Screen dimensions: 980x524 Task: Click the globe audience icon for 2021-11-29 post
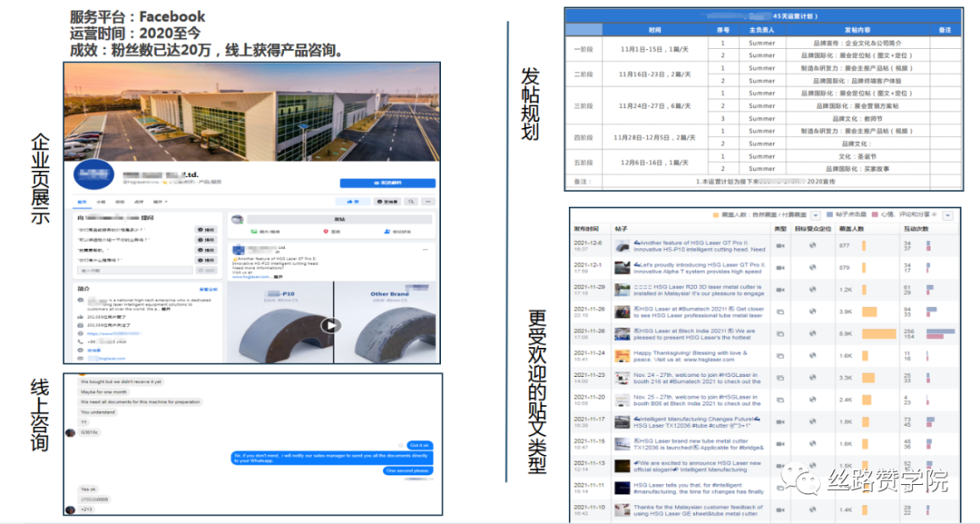tap(812, 290)
